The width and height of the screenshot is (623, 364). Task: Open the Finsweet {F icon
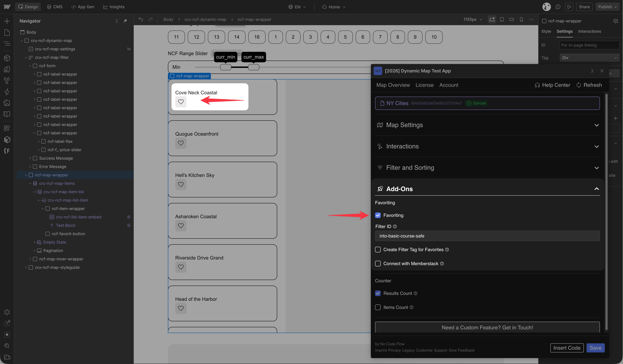point(7,151)
